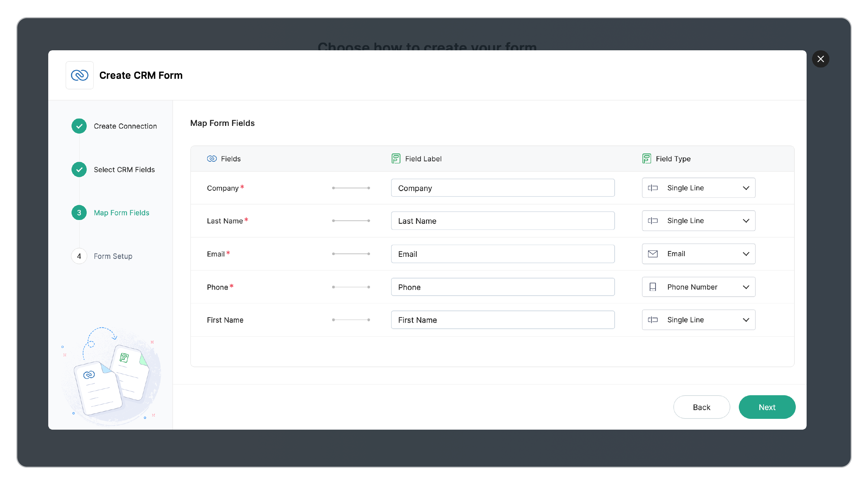868x485 pixels.
Task: Click the First Name label text box
Action: (x=502, y=320)
